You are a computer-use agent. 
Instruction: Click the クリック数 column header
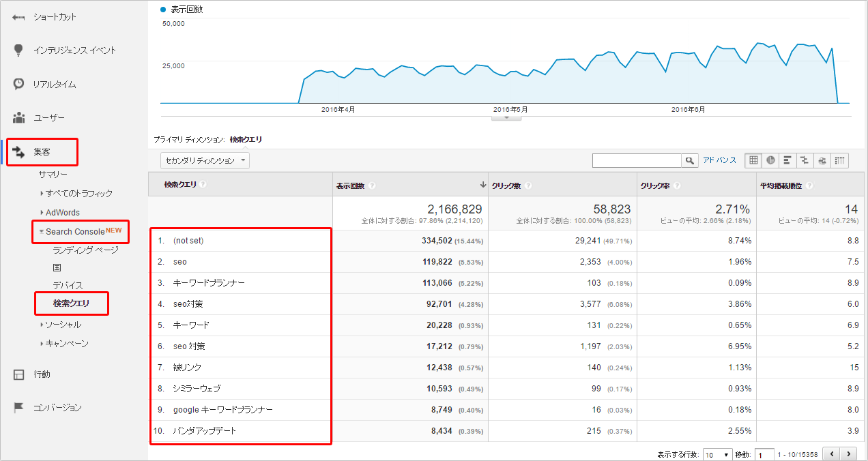point(506,185)
